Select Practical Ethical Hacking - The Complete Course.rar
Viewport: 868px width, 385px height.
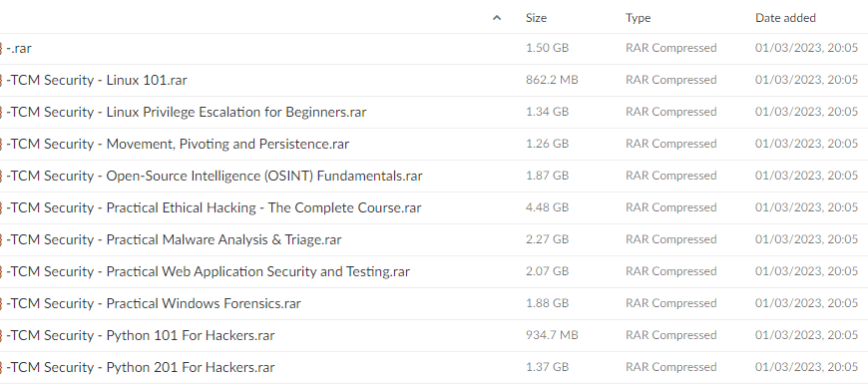(x=214, y=208)
